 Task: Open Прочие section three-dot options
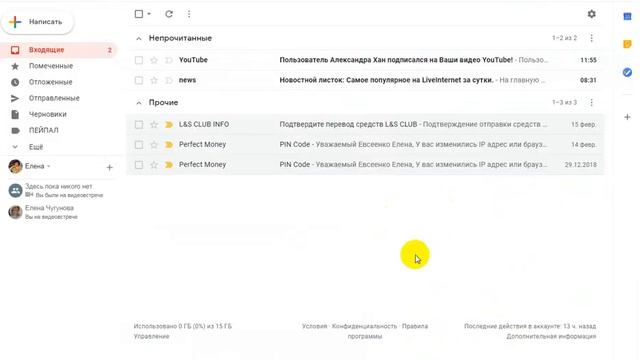591,102
